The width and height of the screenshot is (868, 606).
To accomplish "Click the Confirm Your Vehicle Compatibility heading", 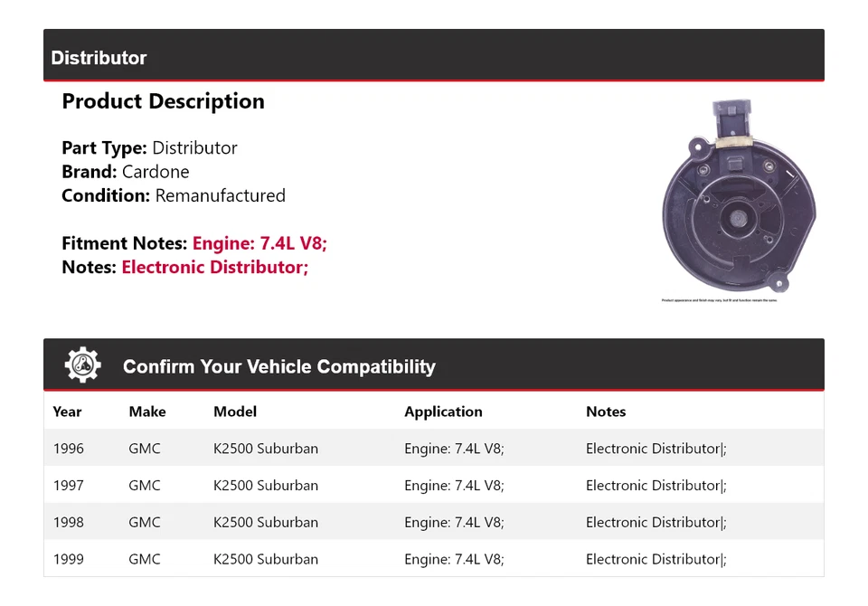I will (x=278, y=366).
